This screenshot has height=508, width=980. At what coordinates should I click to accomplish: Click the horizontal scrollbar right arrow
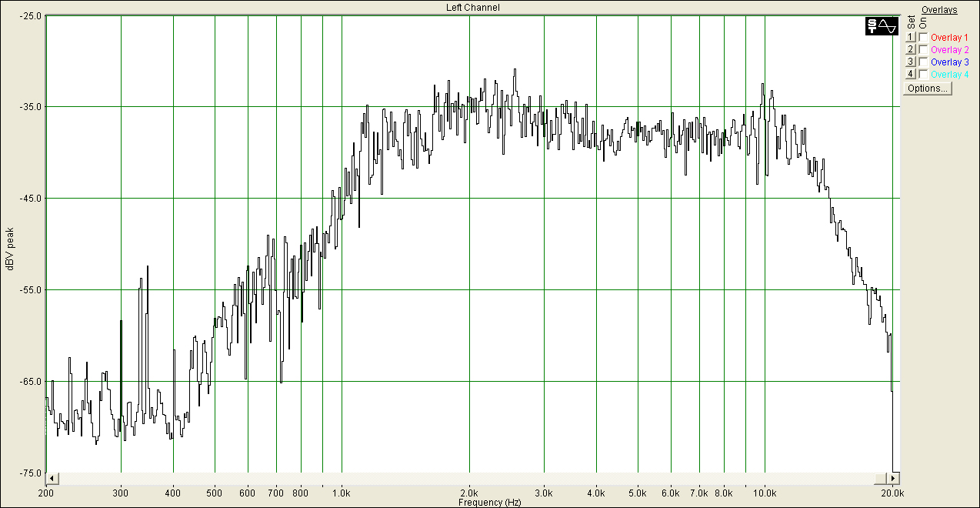pyautogui.click(x=894, y=479)
